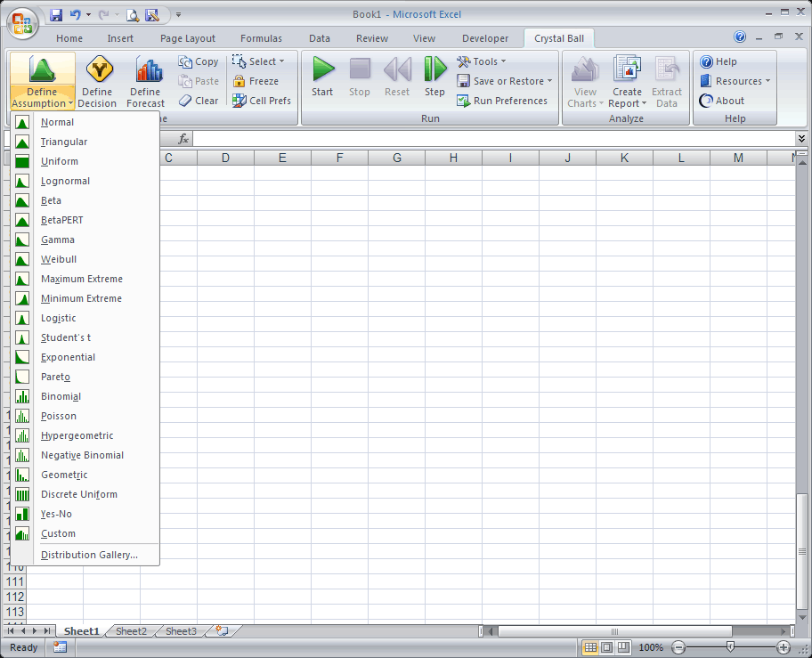
Task: Open Distribution Gallery... menu entry
Action: (89, 555)
